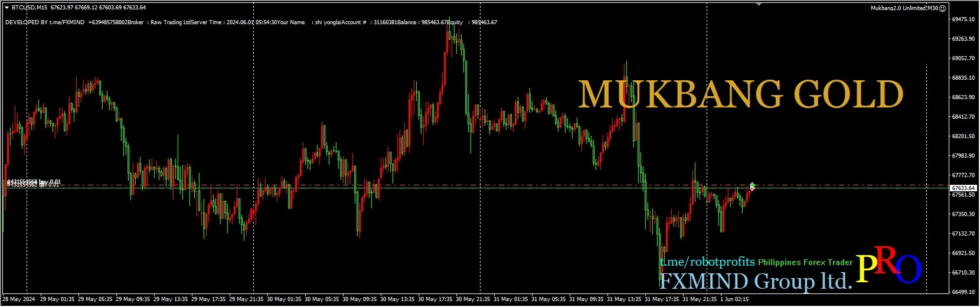The image size is (980, 307).
Task: Click the 28 May 2024 time axis label
Action: pyautogui.click(x=19, y=299)
